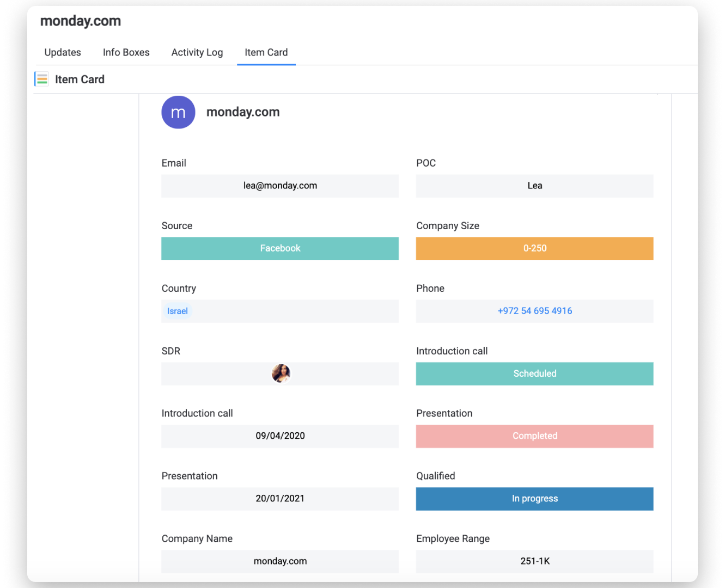Click the Company Size label text

pyautogui.click(x=448, y=226)
